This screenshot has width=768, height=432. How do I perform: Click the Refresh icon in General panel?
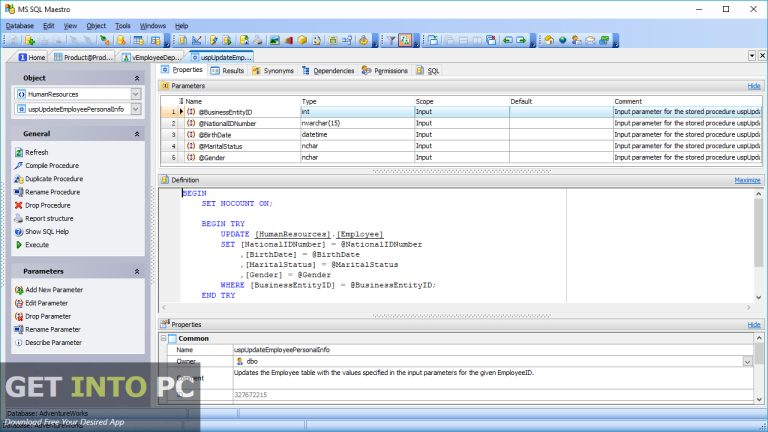coord(18,152)
